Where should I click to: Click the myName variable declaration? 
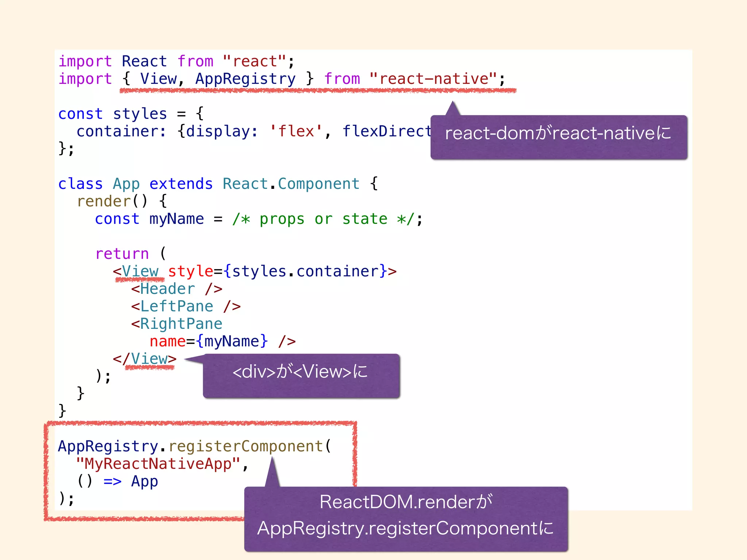pos(177,219)
